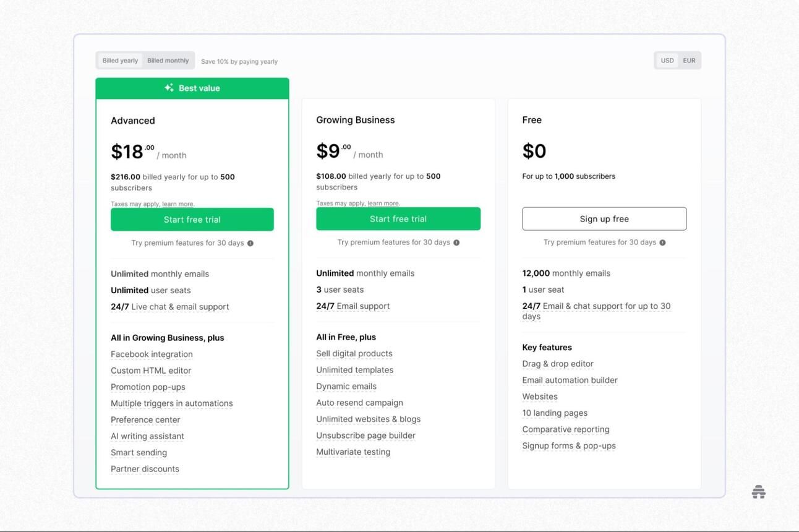
Task: Open learn more link under Growing Business taxes note
Action: pyautogui.click(x=383, y=204)
